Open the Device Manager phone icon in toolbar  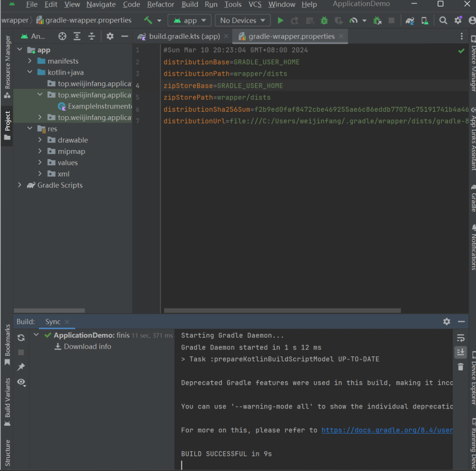(425, 20)
